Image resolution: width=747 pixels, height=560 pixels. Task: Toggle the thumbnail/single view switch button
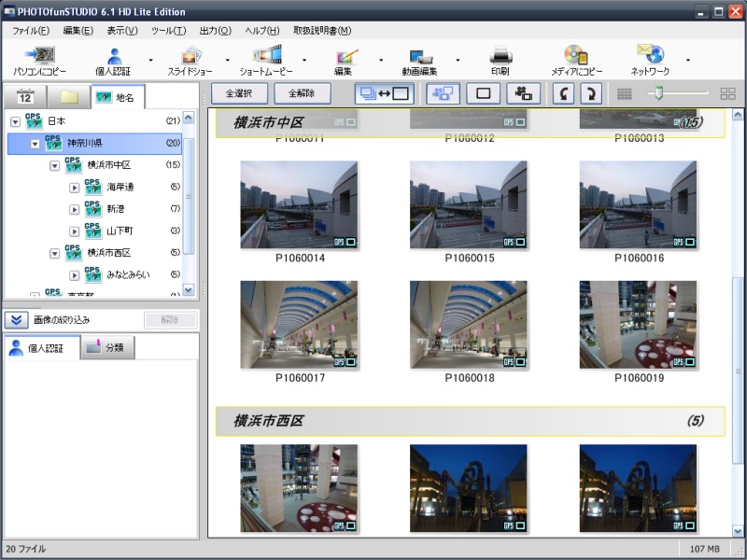point(384,93)
